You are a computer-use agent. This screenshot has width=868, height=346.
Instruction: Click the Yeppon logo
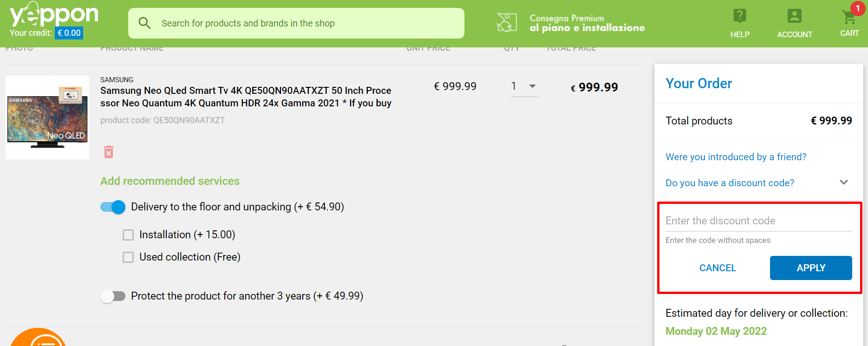[x=54, y=14]
